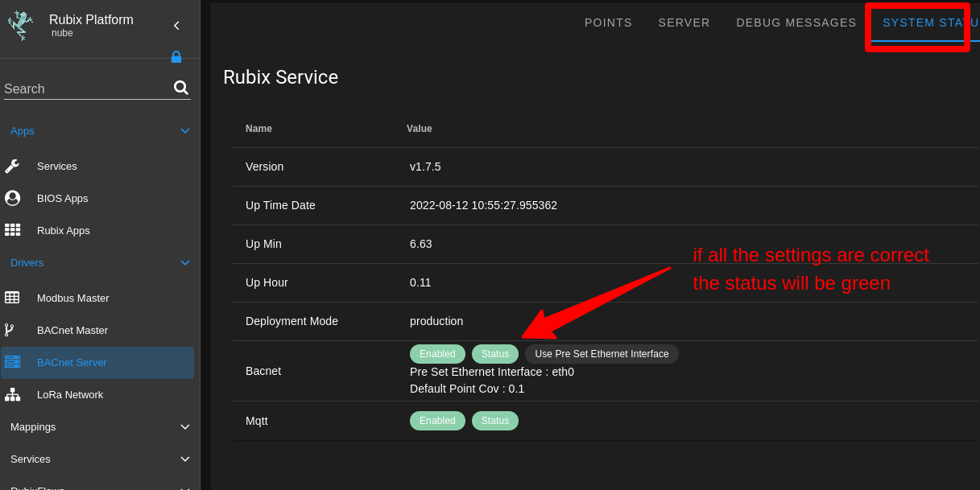Focus the Search input field
980x490 pixels.
coord(87,89)
